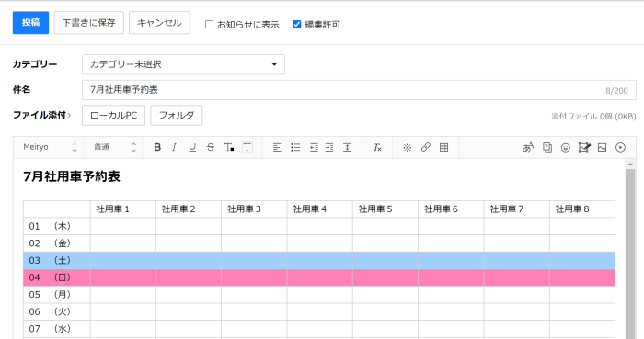Toggle underline formatting
The width and height of the screenshot is (644, 339).
pyautogui.click(x=192, y=147)
